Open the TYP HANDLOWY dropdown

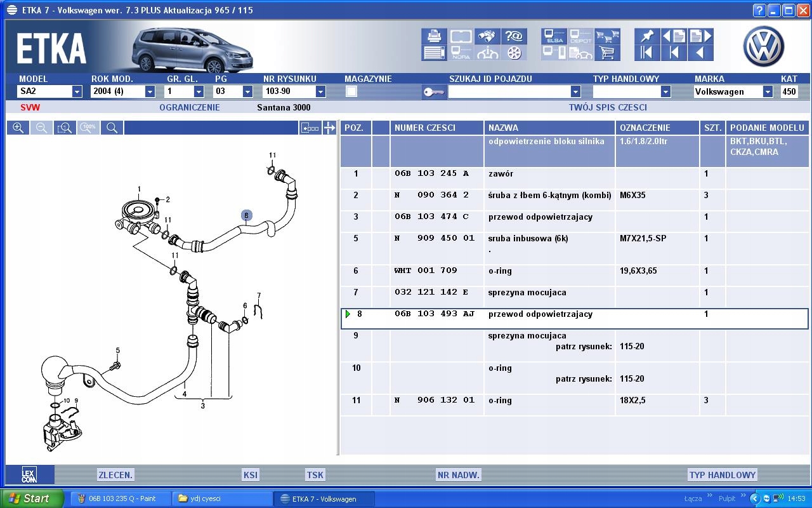tap(665, 91)
